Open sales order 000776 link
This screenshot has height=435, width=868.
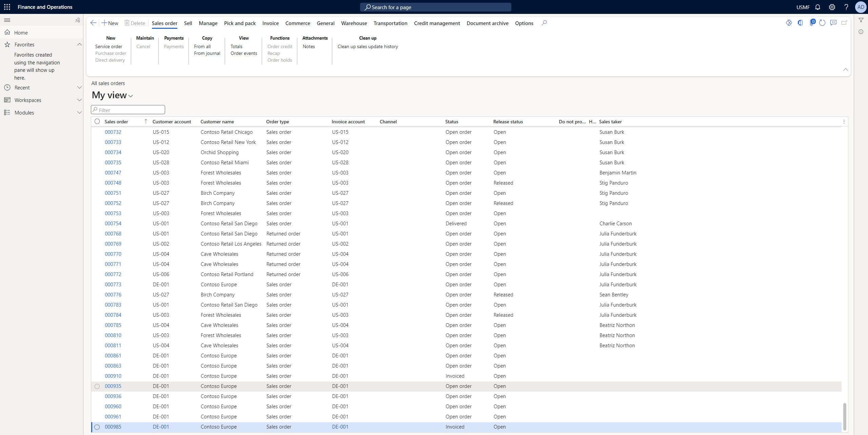[113, 295]
